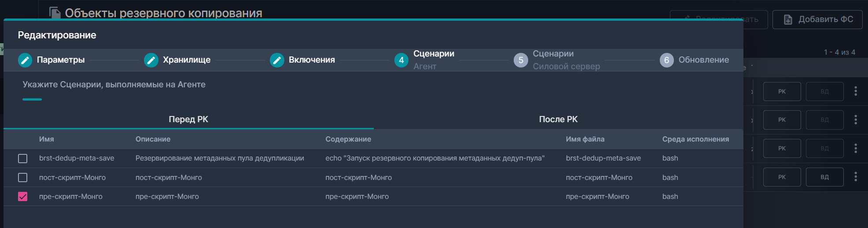This screenshot has height=228, width=868.
Task: Click the Среда исполнения column header
Action: (x=695, y=139)
